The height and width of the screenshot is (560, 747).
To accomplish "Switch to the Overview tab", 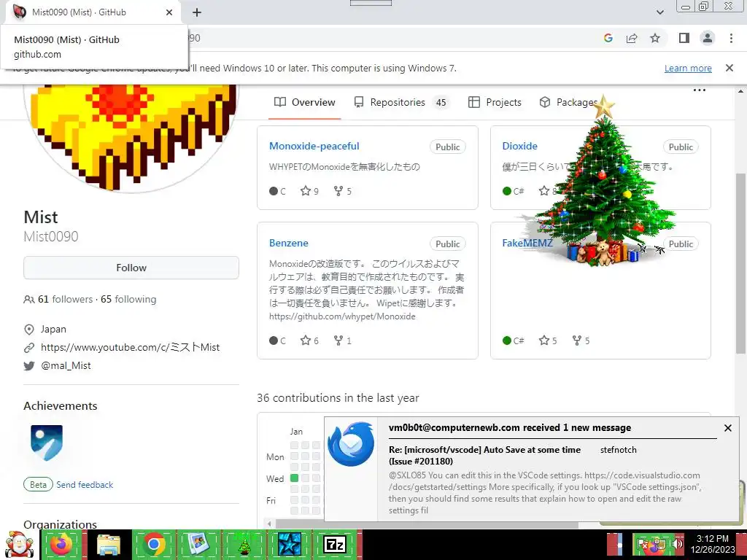I will pyautogui.click(x=305, y=102).
